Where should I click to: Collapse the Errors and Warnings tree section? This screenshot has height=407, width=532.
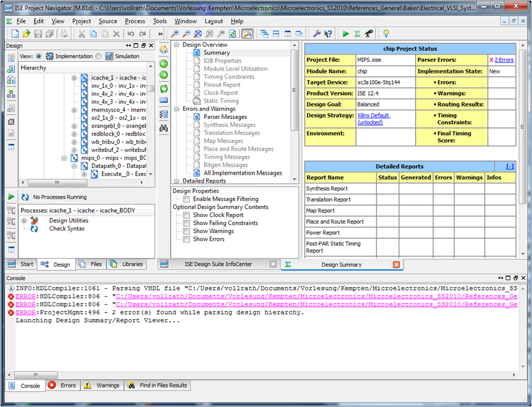(177, 108)
